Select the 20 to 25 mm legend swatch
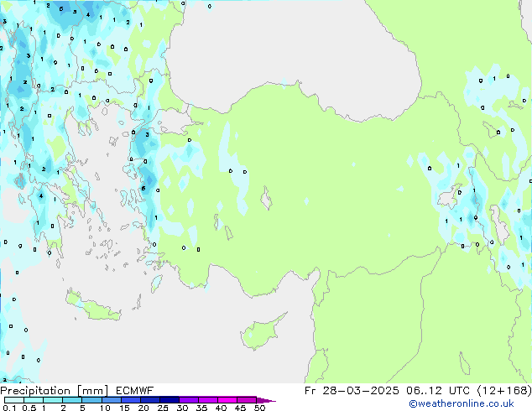532x411 pixels. click(150, 400)
